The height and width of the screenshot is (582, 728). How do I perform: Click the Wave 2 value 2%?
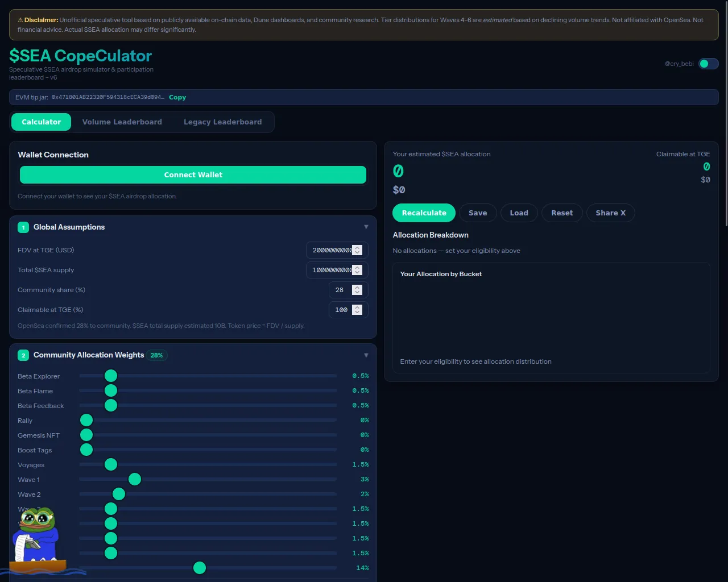[x=365, y=494]
